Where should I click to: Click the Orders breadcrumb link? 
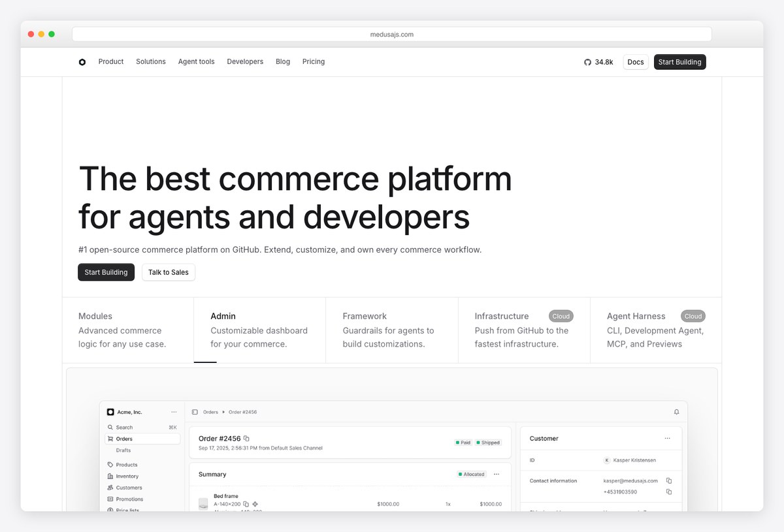[x=210, y=412]
